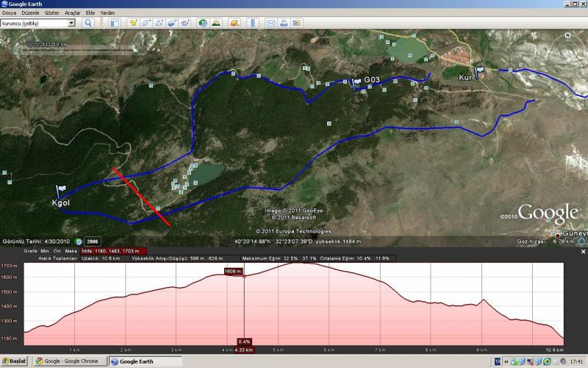Click the G03 flag placemark
Viewport: 588px width, 368px height.
[x=356, y=83]
